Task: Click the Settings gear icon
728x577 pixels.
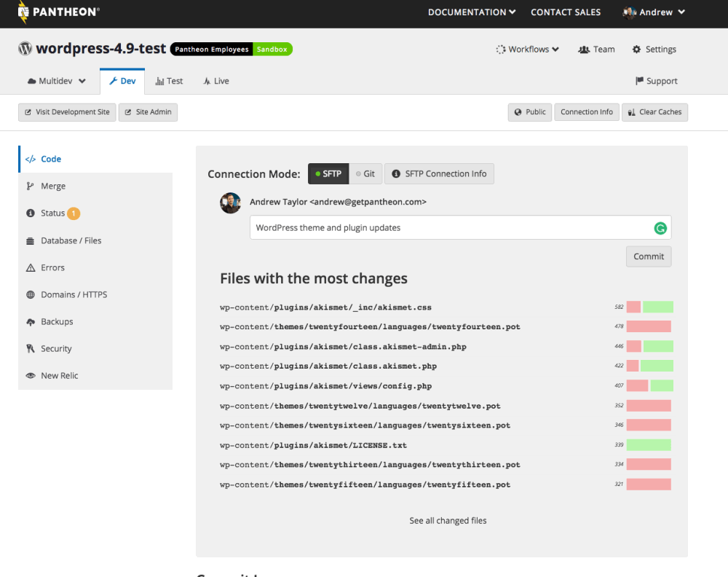Action: (x=636, y=50)
